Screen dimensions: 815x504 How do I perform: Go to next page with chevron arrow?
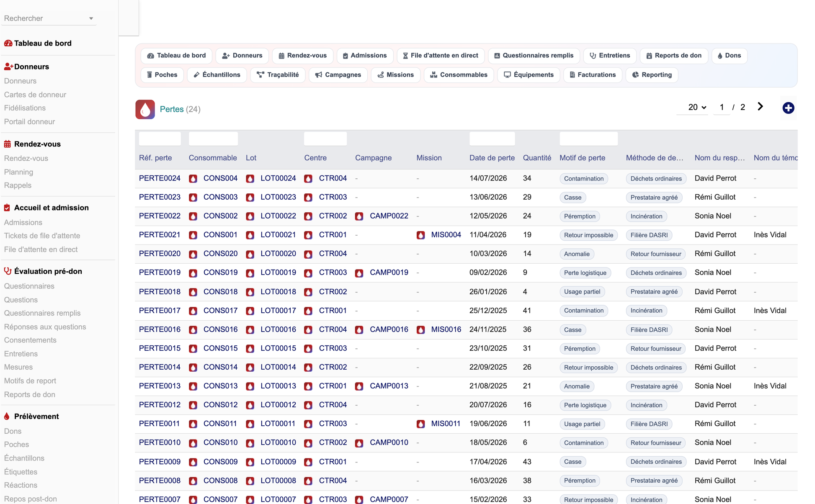click(x=760, y=107)
